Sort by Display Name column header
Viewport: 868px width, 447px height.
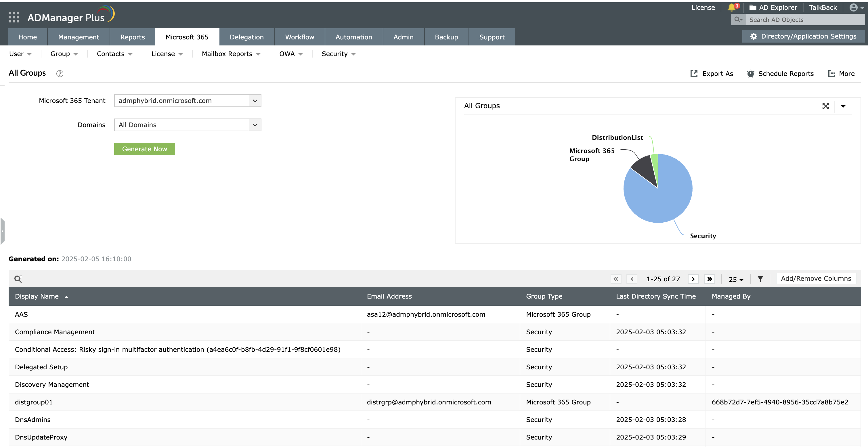tap(37, 296)
